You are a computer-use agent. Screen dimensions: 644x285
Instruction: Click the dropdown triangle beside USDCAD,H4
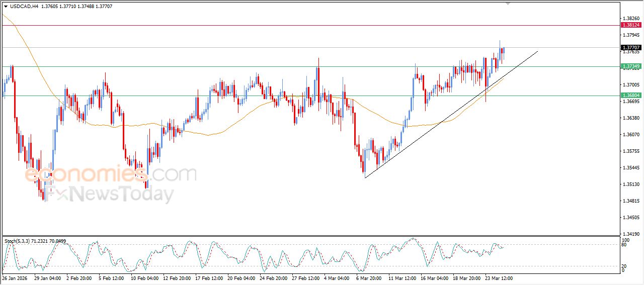tap(6, 7)
